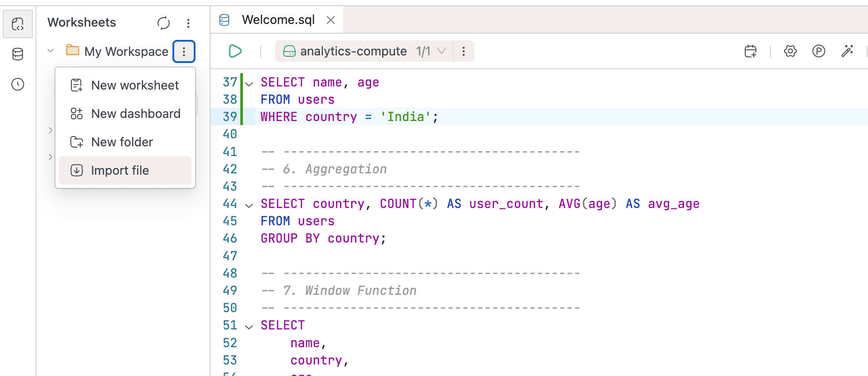Viewport: 868px width, 376px height.
Task: Click the schedule calendar icon in toolbar
Action: coord(751,51)
